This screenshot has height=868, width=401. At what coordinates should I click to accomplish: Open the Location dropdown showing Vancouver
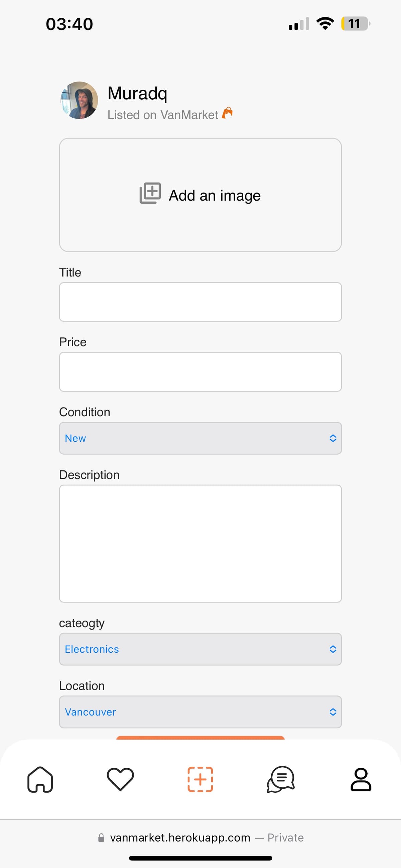point(200,712)
